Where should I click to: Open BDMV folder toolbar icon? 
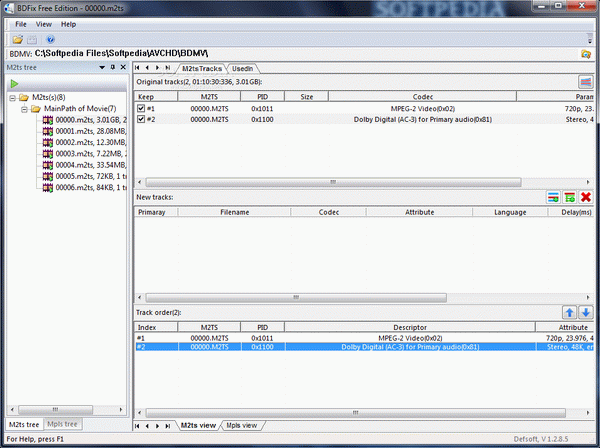(x=18, y=39)
